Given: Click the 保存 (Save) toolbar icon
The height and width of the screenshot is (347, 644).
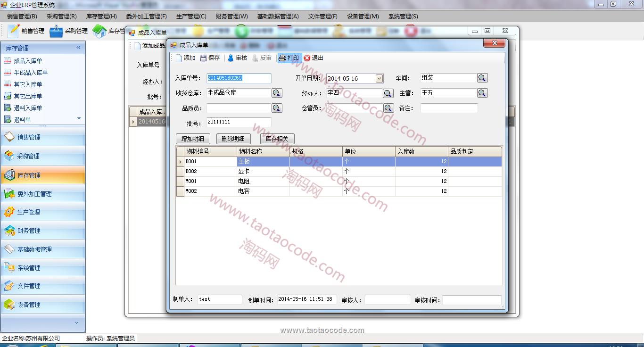Looking at the screenshot, I should pyautogui.click(x=210, y=58).
